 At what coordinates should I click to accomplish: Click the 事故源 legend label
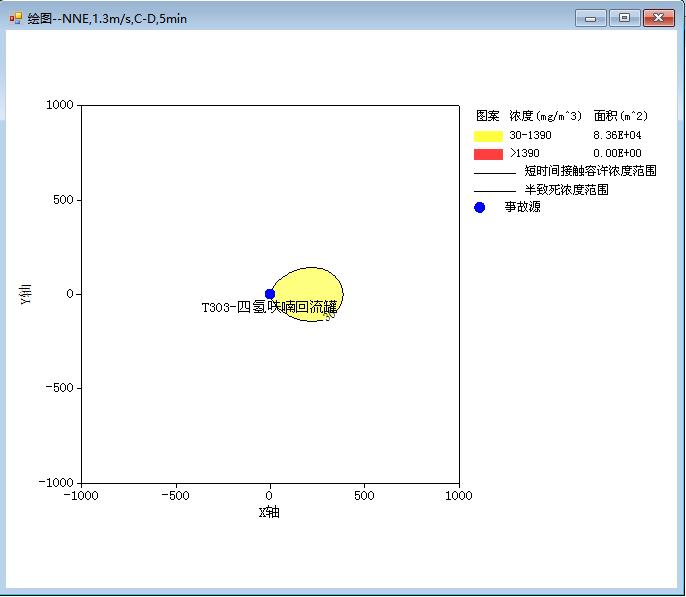[522, 206]
